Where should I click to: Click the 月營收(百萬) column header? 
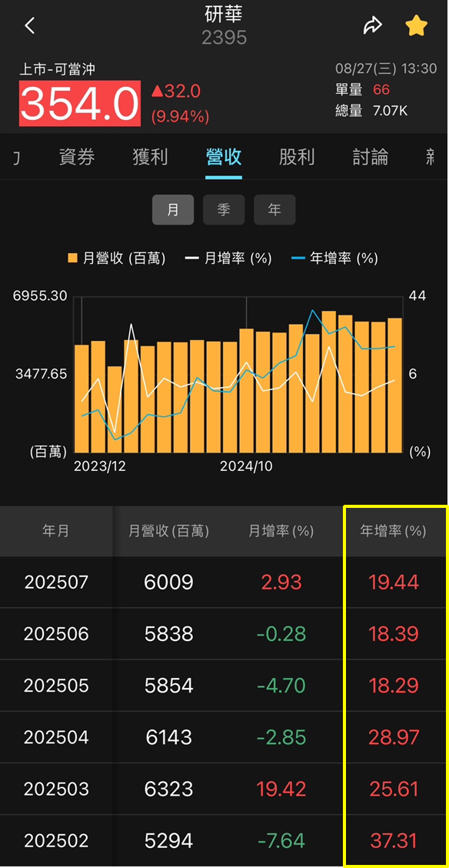coord(168,532)
